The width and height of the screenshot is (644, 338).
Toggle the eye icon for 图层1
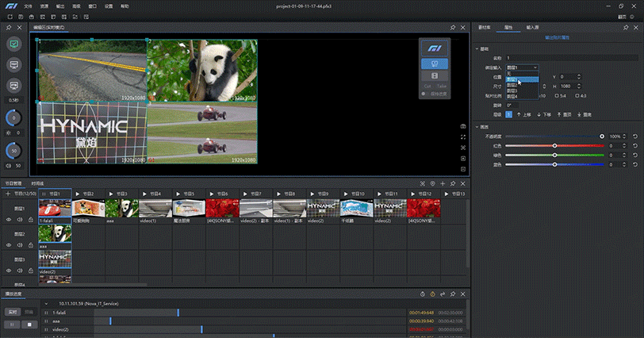point(9,218)
